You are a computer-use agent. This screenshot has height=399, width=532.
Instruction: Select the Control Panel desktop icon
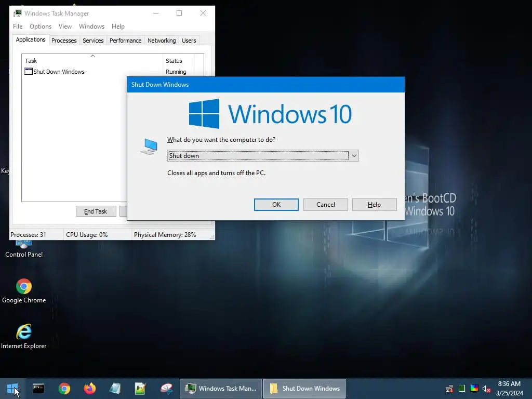coord(24,249)
